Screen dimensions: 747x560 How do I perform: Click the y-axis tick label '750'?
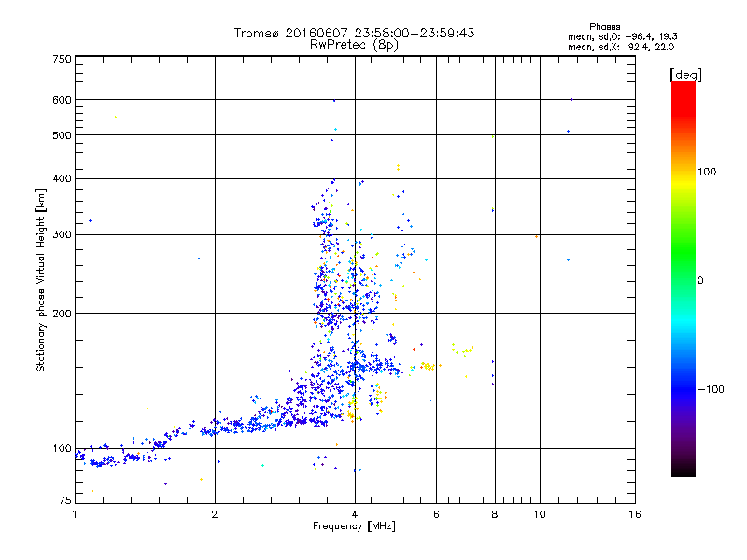62,59
